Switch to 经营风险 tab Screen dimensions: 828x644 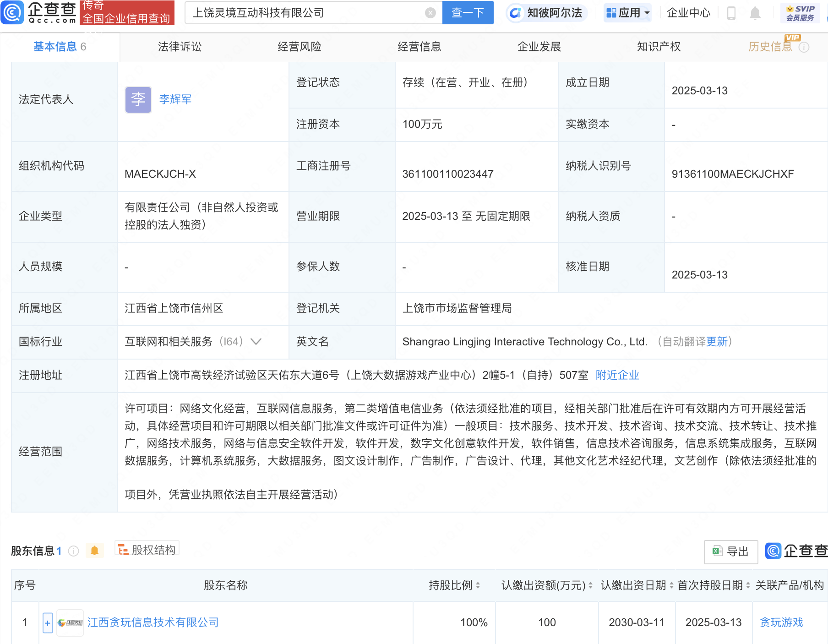300,47
